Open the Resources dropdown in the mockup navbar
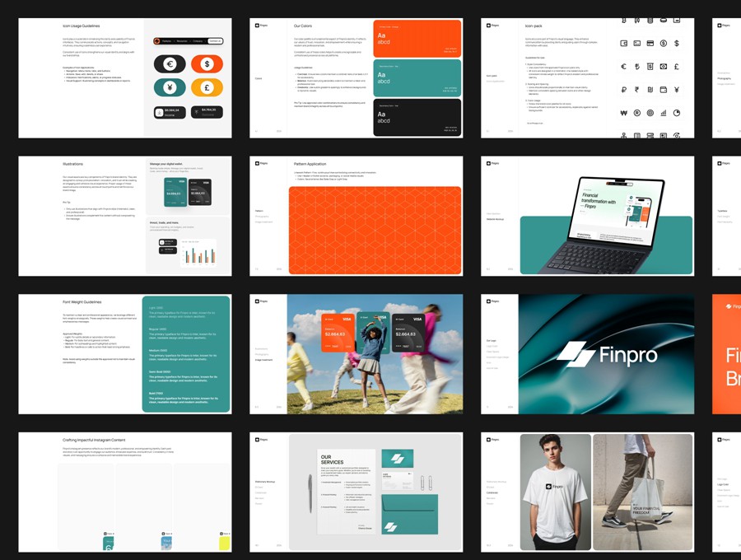Screen dimensions: 741x560 [183, 41]
